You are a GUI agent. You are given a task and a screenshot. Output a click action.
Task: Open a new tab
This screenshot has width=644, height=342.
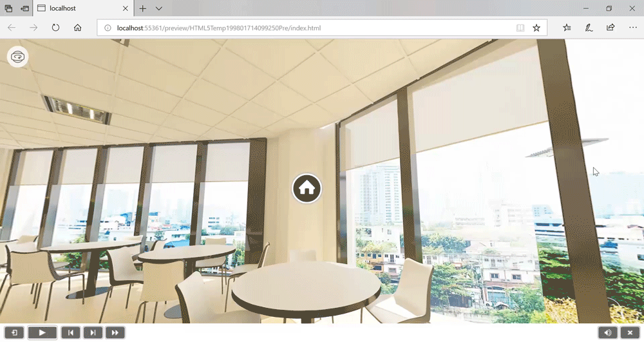[143, 8]
